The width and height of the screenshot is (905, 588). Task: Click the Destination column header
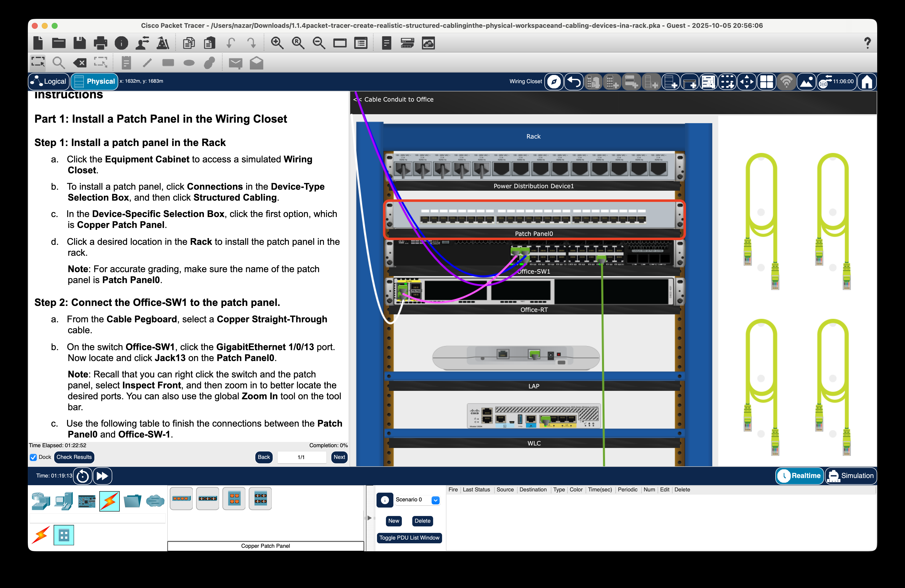[533, 490]
